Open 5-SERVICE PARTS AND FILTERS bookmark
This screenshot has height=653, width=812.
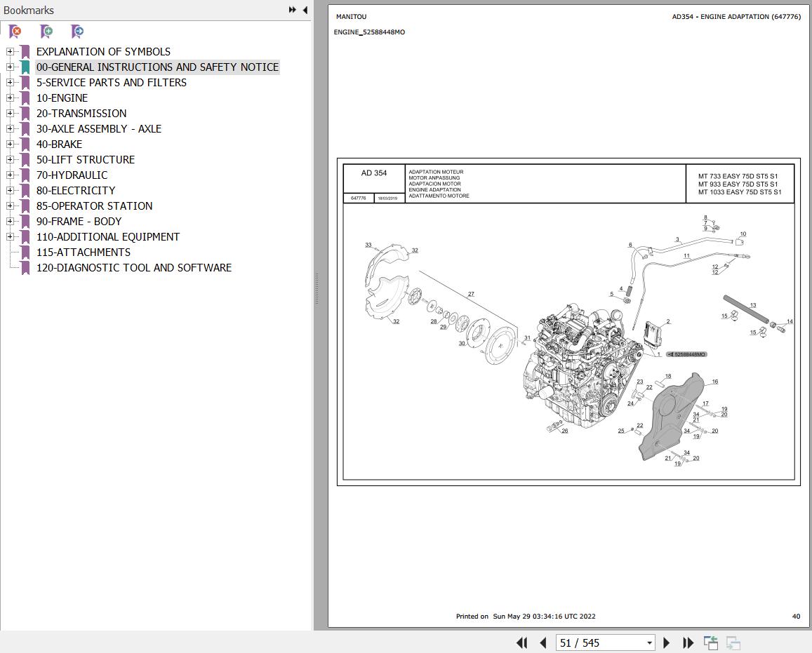coord(112,83)
